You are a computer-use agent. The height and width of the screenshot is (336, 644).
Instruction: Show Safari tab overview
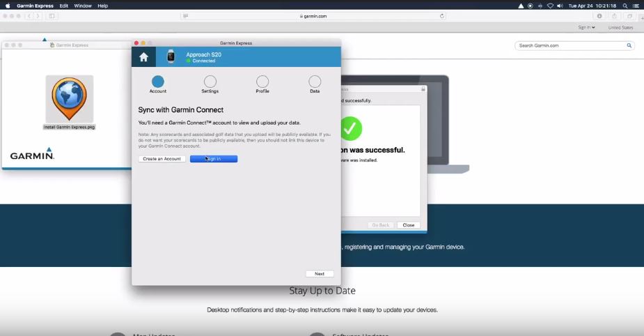[629, 16]
